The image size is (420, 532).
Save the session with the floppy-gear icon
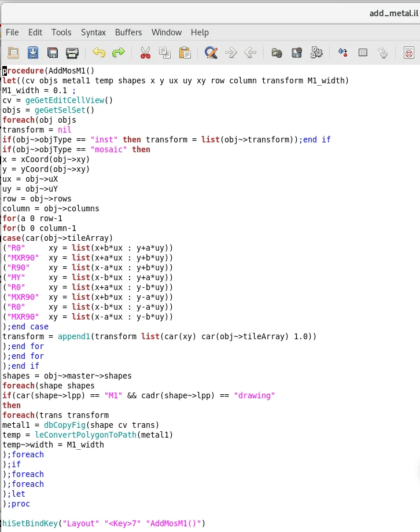pos(297,53)
